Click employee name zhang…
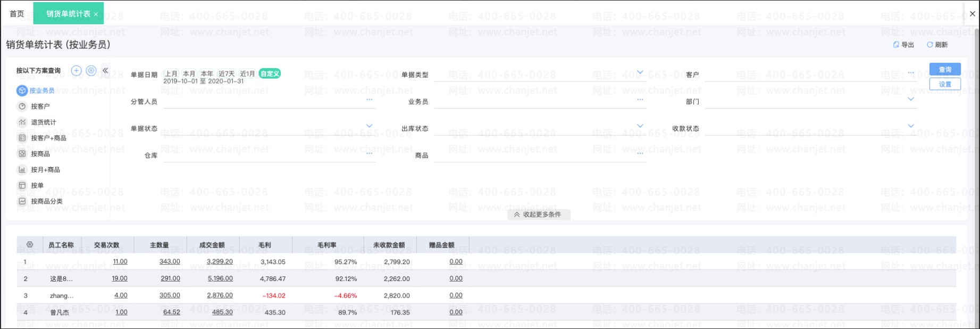The height and width of the screenshot is (329, 980). point(62,295)
